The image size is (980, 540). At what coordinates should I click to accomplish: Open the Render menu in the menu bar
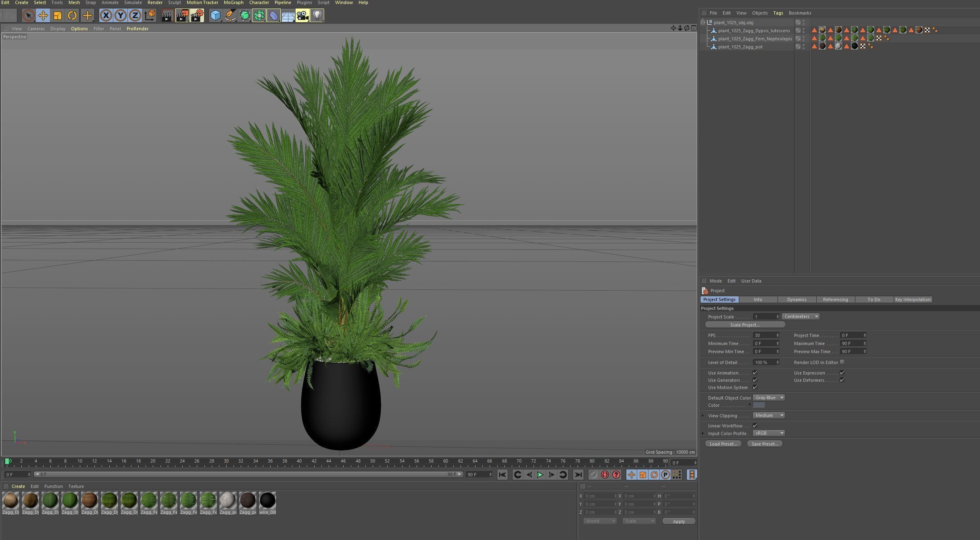155,2
